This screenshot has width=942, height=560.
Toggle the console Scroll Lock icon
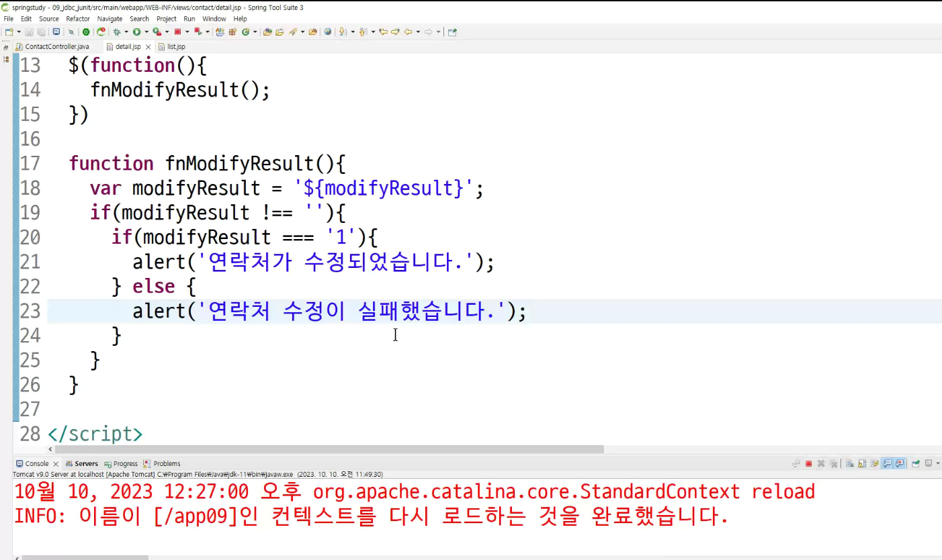click(x=862, y=463)
